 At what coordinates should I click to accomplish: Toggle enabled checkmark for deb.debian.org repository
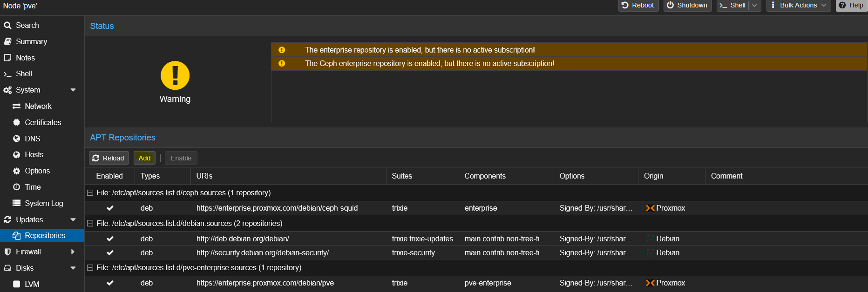click(110, 239)
